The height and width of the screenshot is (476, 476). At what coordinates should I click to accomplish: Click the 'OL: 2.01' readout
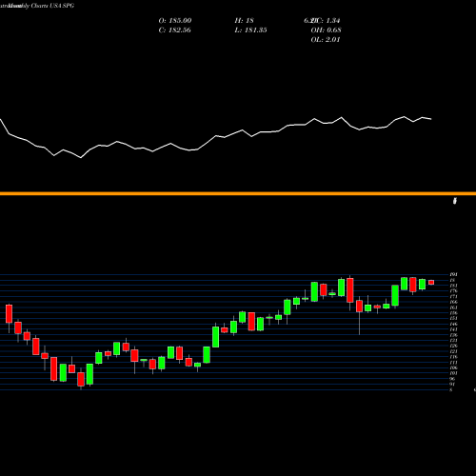pos(326,39)
